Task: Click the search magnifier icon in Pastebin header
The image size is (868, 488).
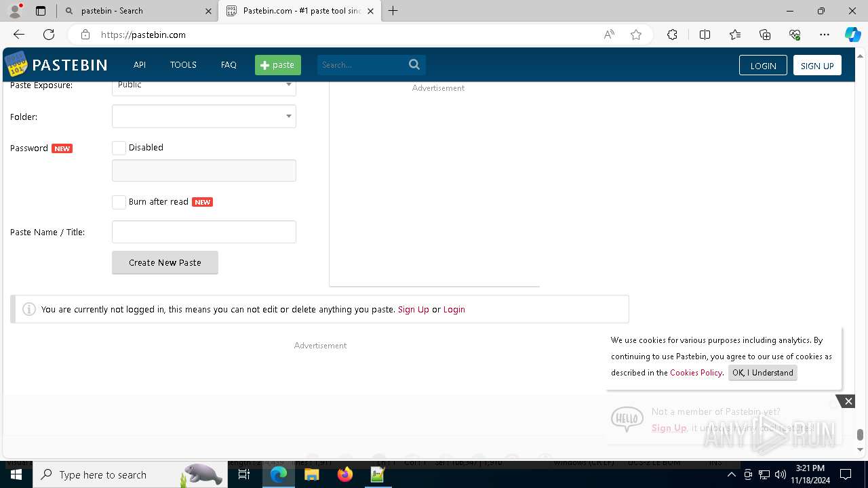Action: 414,65
